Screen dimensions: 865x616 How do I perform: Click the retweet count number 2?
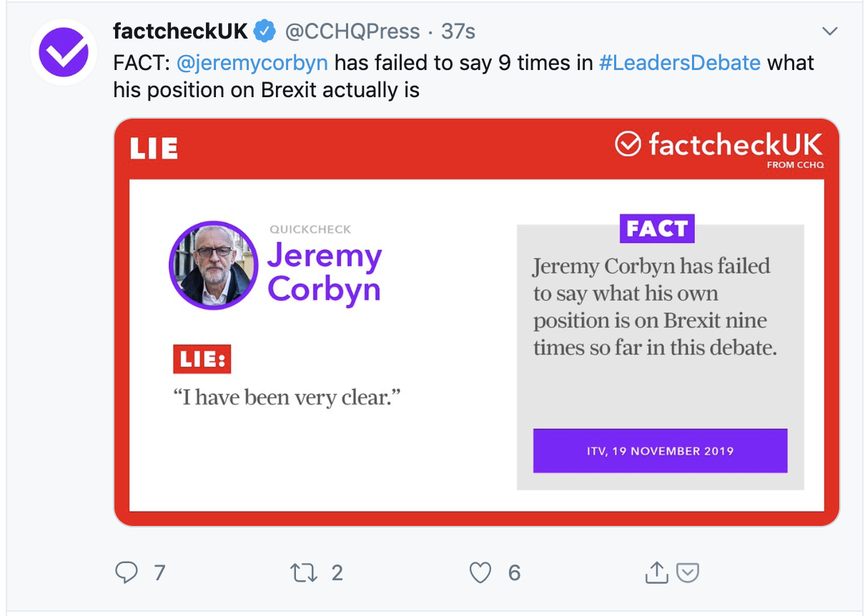coord(337,572)
